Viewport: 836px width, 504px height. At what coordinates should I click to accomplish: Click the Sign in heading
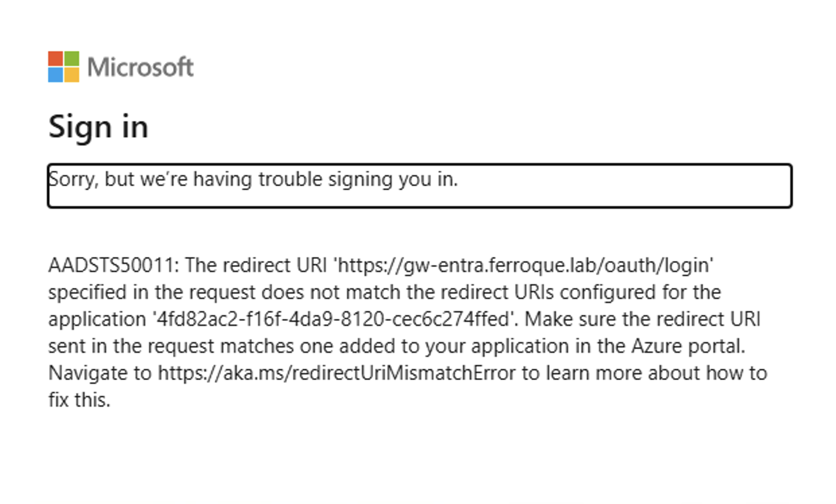[x=98, y=127]
